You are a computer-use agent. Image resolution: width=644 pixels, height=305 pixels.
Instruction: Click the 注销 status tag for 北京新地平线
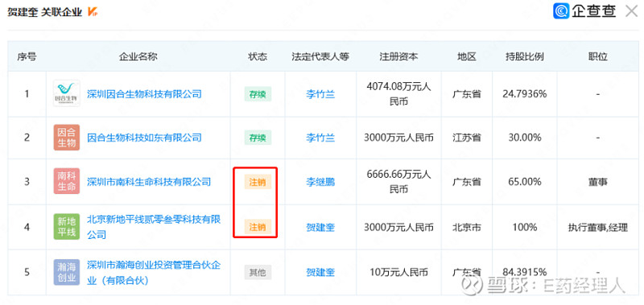(x=258, y=227)
